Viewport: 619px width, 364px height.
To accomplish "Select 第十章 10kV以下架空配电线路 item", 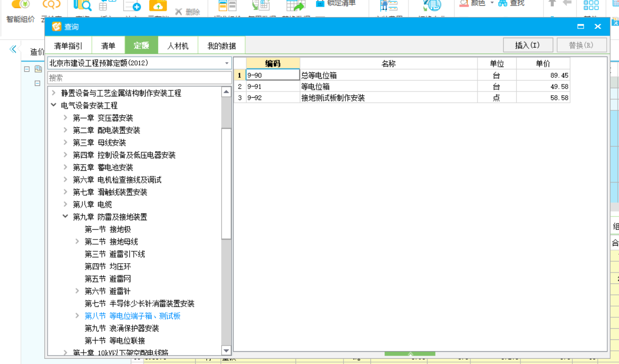I will pos(120,352).
